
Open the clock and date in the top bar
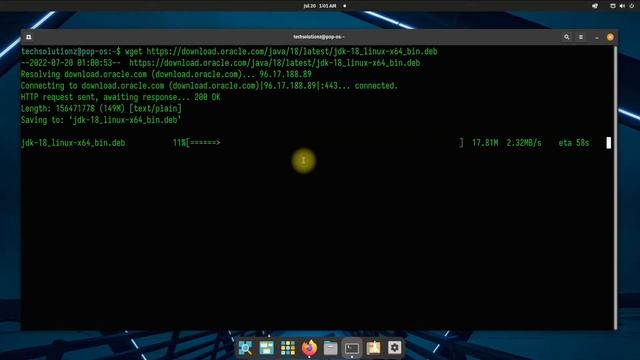(x=320, y=6)
